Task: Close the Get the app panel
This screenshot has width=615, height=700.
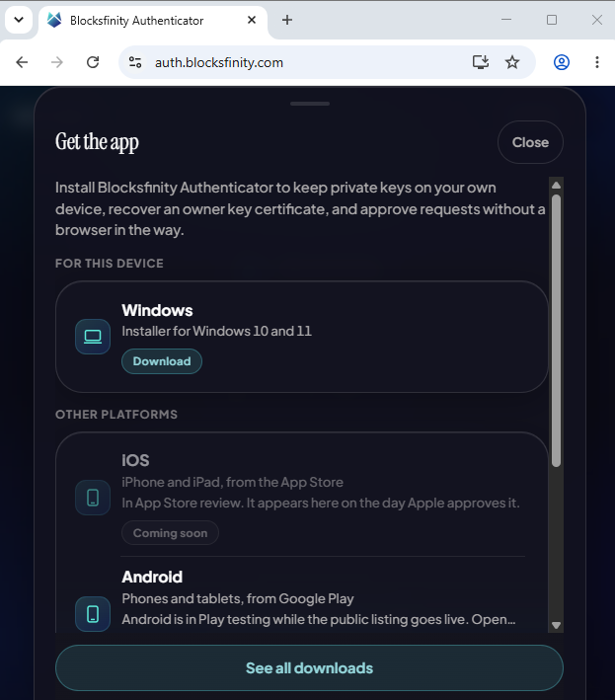Action: point(530,142)
